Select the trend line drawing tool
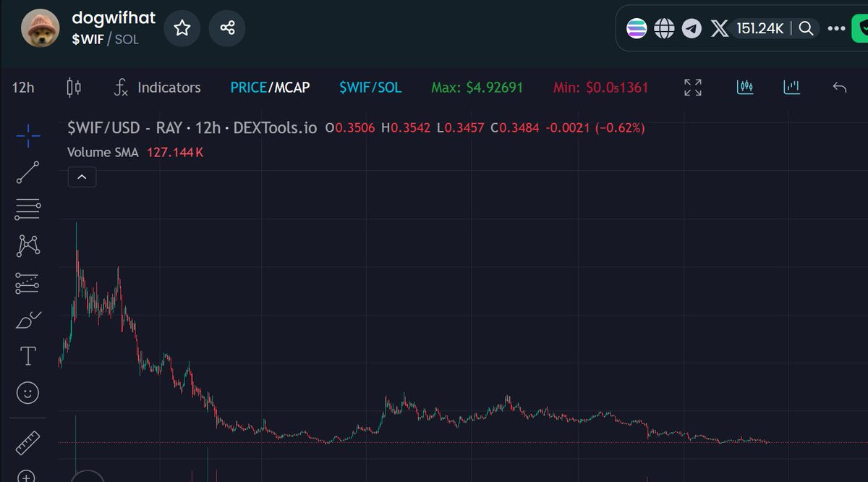This screenshot has height=482, width=868. coord(27,172)
